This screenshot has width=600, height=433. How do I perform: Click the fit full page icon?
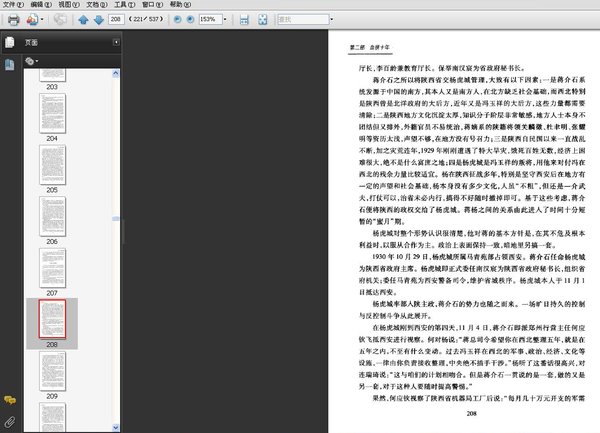click(x=262, y=20)
